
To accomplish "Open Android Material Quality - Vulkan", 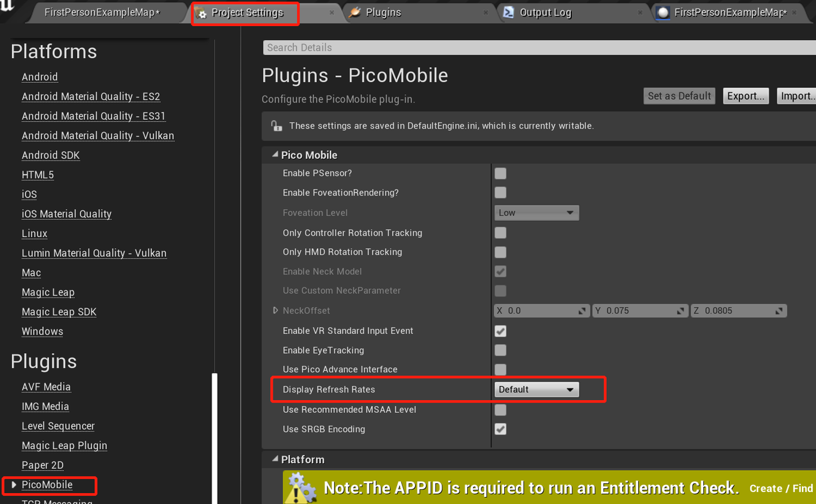I will click(98, 136).
